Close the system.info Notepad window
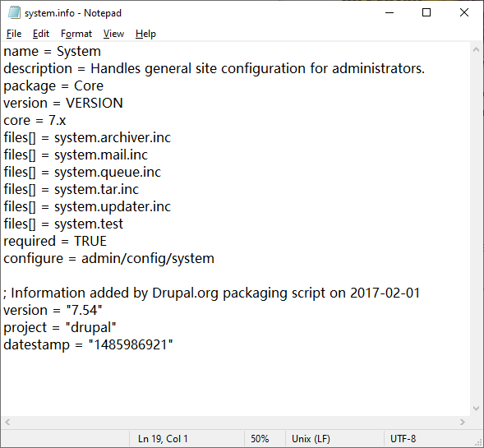The width and height of the screenshot is (484, 448). (464, 12)
